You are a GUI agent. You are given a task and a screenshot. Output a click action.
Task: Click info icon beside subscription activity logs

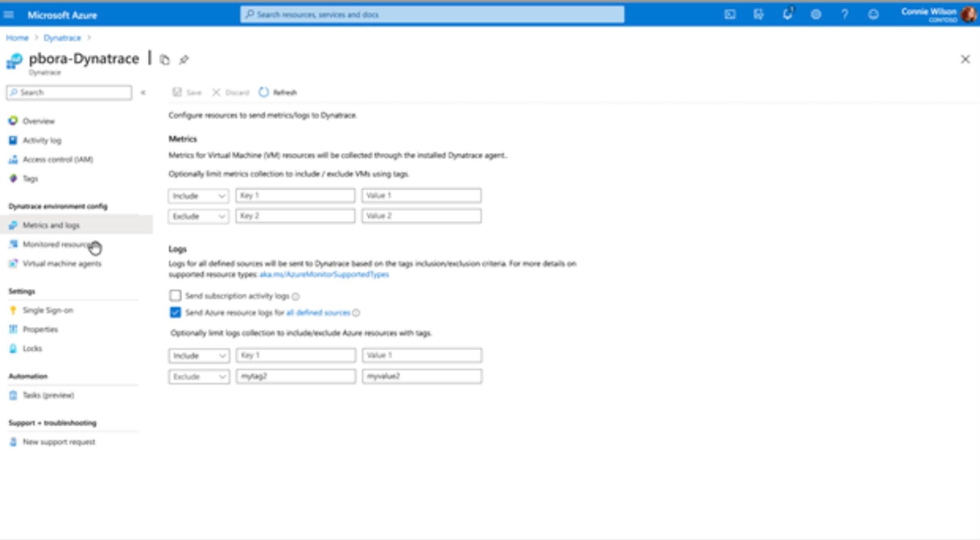click(296, 297)
